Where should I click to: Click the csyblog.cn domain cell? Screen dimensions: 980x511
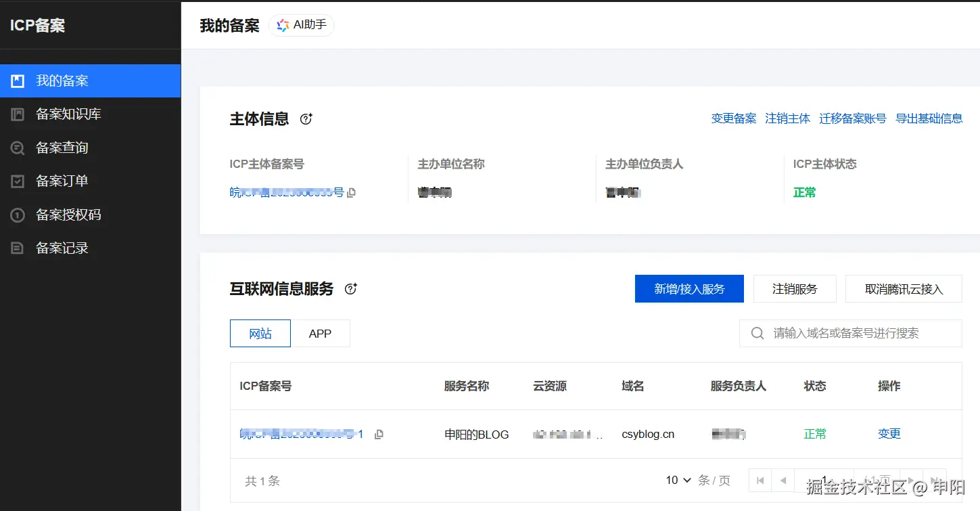pyautogui.click(x=648, y=435)
